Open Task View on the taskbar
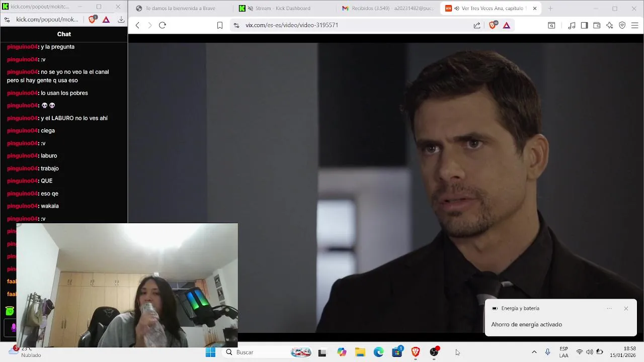Screen dimensions: 644x362 click(x=322, y=352)
